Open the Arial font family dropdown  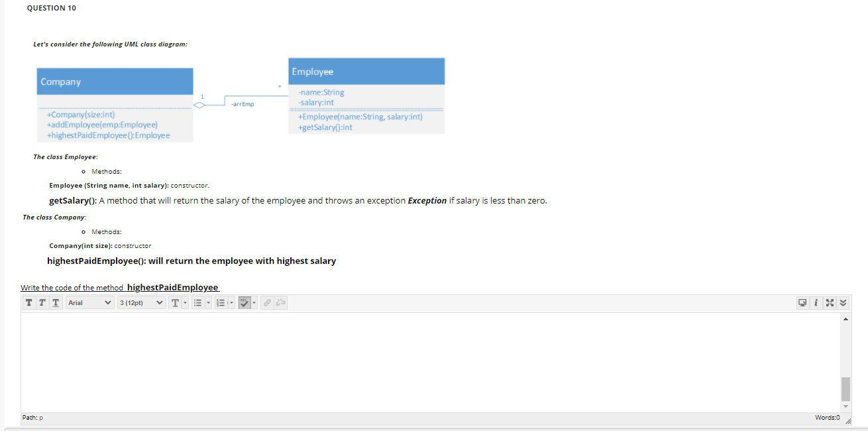click(x=89, y=303)
